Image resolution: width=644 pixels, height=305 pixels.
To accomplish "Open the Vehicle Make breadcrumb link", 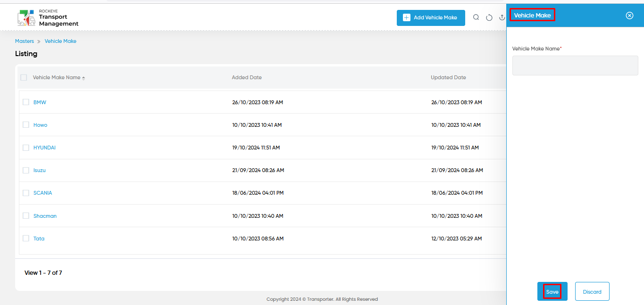I will point(60,41).
